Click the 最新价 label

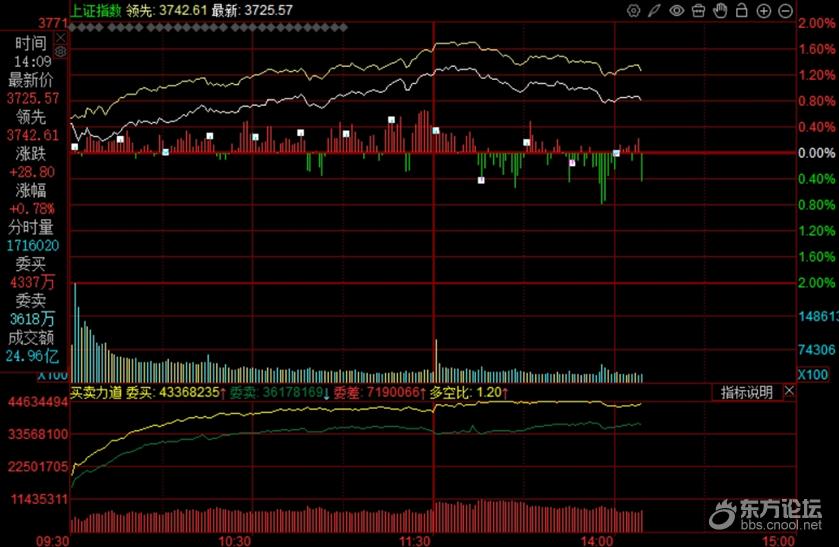(x=30, y=80)
